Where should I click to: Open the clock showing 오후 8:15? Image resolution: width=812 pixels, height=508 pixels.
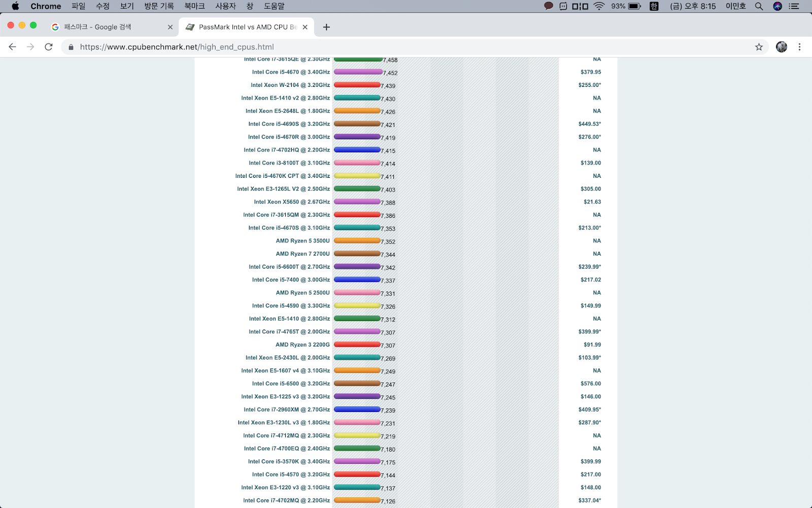click(693, 6)
